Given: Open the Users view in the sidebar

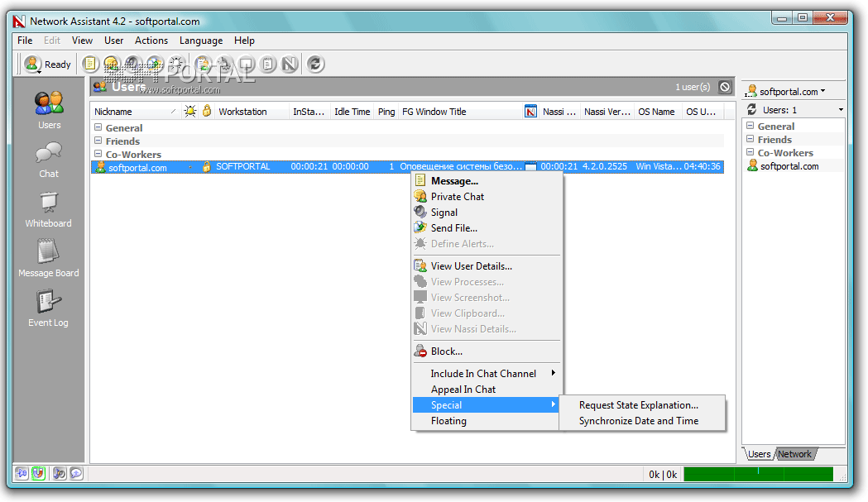Looking at the screenshot, I should (x=50, y=110).
